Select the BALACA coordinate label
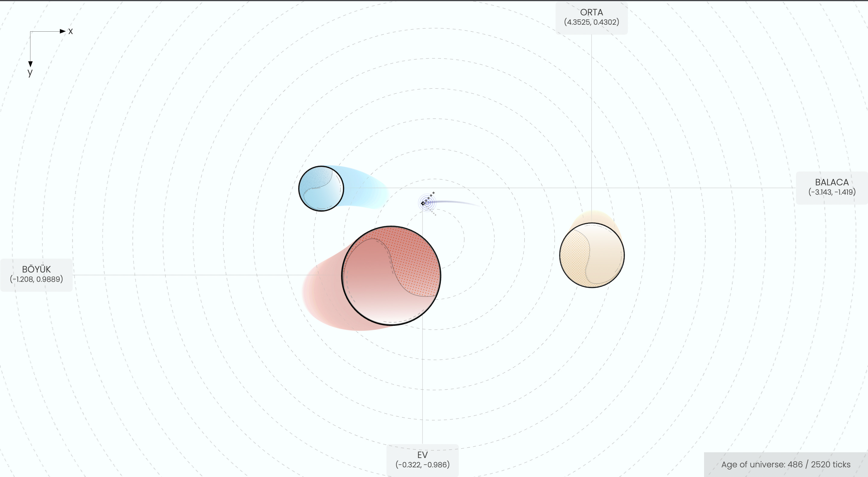This screenshot has width=868, height=477. pyautogui.click(x=832, y=188)
